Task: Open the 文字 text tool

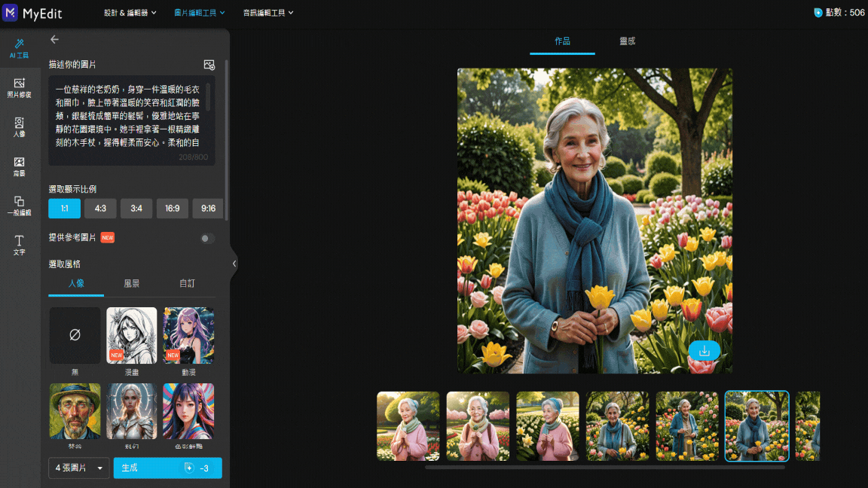Action: tap(19, 245)
